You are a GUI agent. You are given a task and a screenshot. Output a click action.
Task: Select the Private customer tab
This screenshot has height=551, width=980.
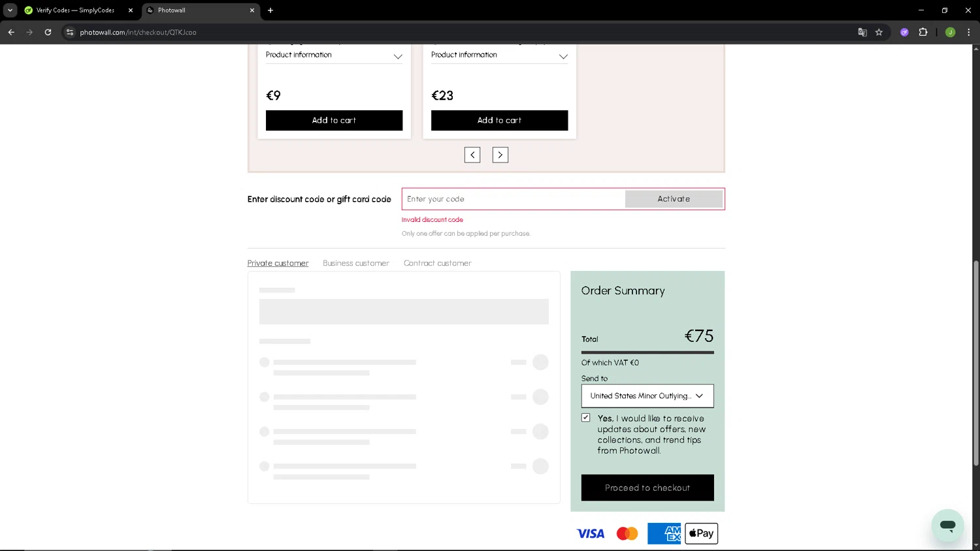(278, 263)
